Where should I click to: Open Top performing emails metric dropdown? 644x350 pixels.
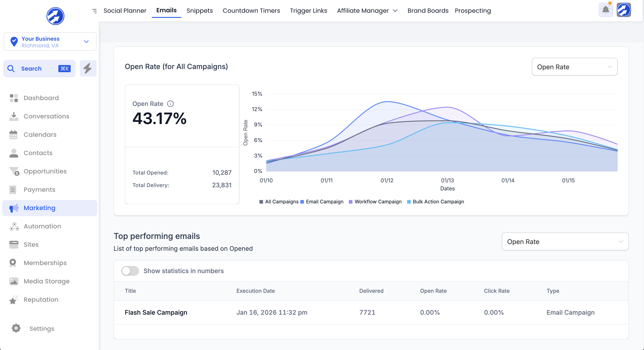(x=565, y=242)
